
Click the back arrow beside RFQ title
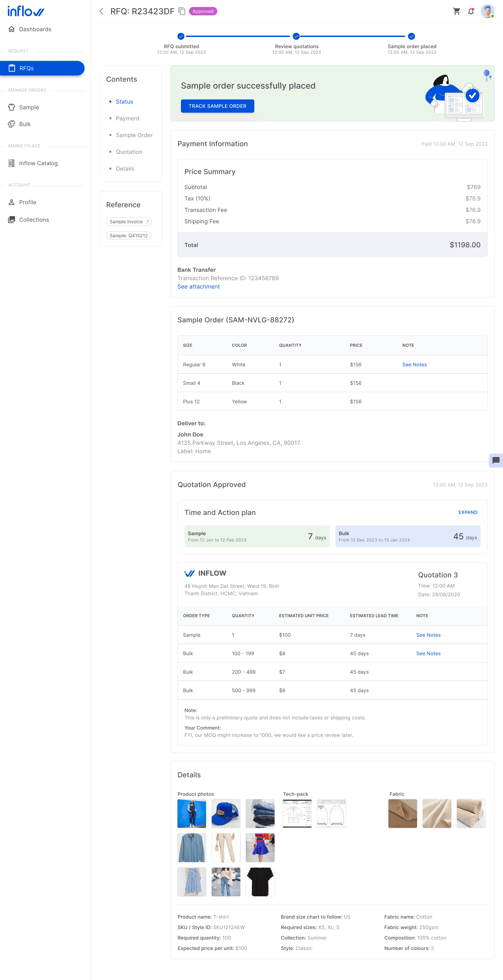click(101, 11)
